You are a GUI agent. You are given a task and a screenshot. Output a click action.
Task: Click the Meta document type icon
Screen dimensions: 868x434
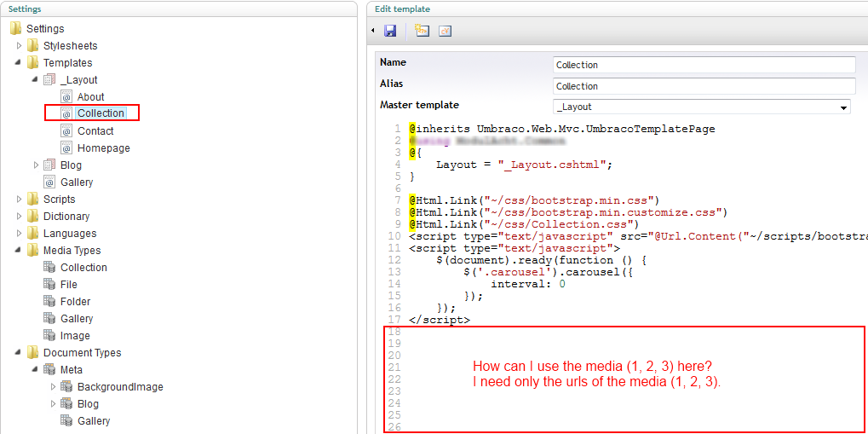pos(49,370)
